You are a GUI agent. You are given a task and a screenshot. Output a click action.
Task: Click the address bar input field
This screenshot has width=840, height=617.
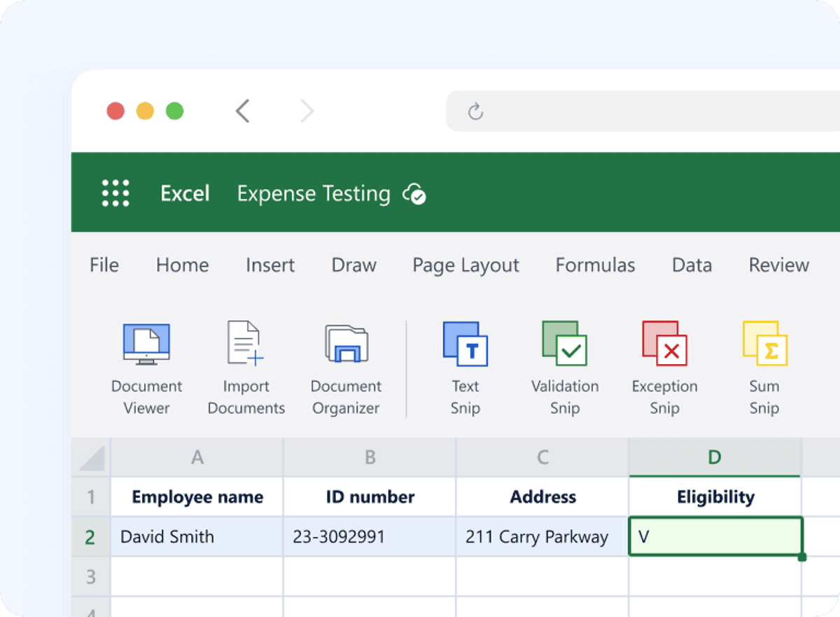630,111
